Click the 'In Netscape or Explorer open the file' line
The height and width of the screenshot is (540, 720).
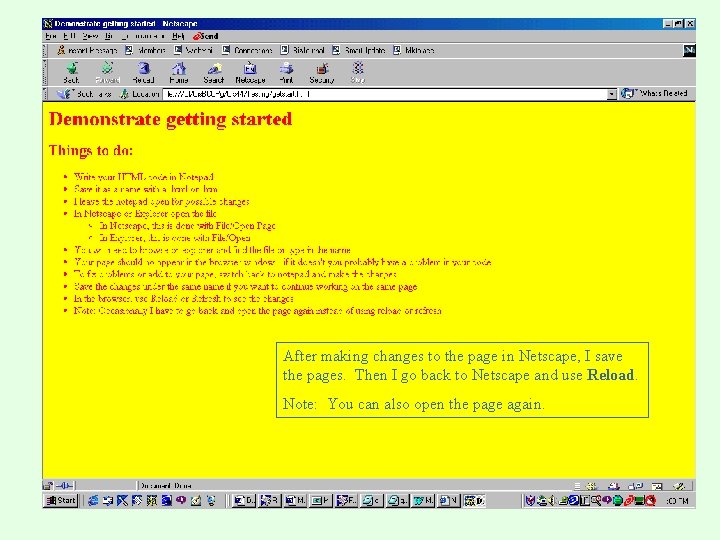point(145,214)
